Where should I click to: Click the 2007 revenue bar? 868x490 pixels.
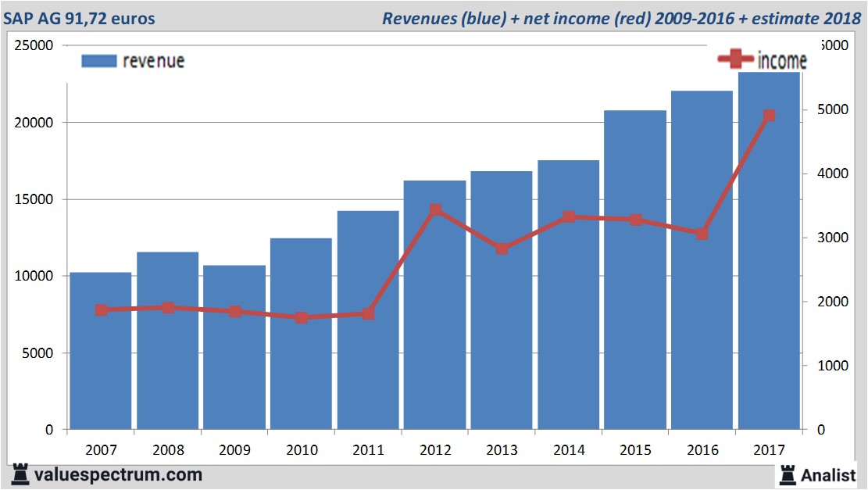point(101,350)
